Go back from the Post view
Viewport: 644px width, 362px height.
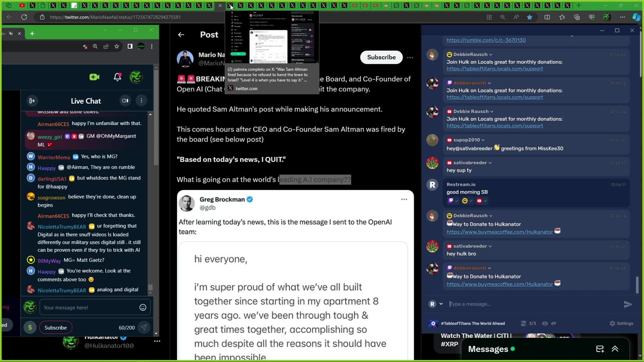(x=181, y=35)
